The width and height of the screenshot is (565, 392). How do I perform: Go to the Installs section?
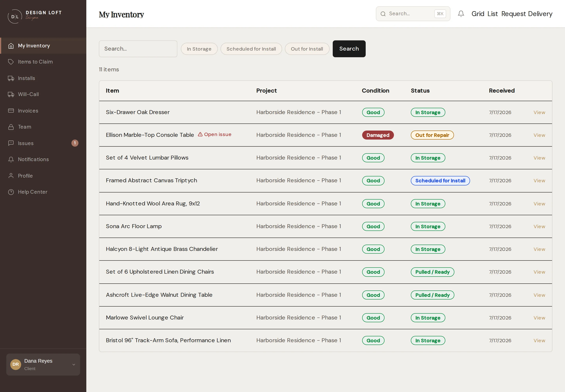[x=43, y=78]
